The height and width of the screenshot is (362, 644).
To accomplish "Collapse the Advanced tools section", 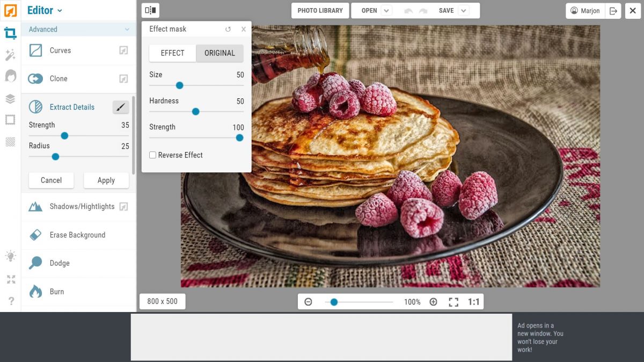I will (x=128, y=29).
